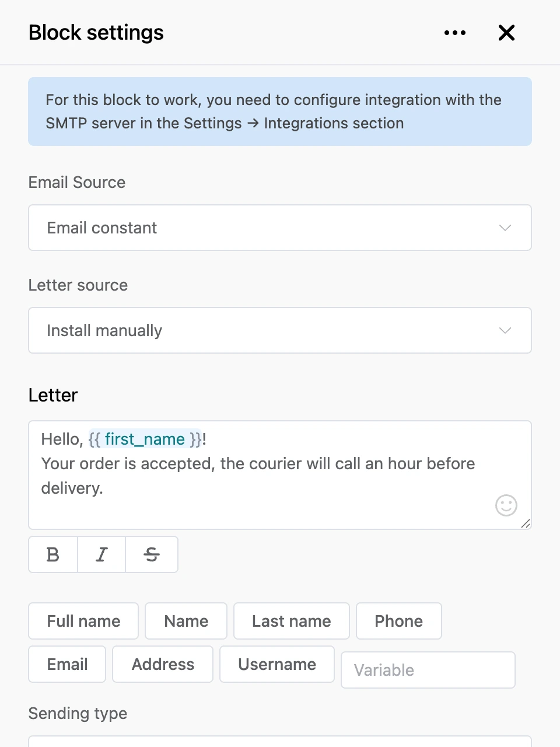Insert the Last name variable

click(x=292, y=621)
